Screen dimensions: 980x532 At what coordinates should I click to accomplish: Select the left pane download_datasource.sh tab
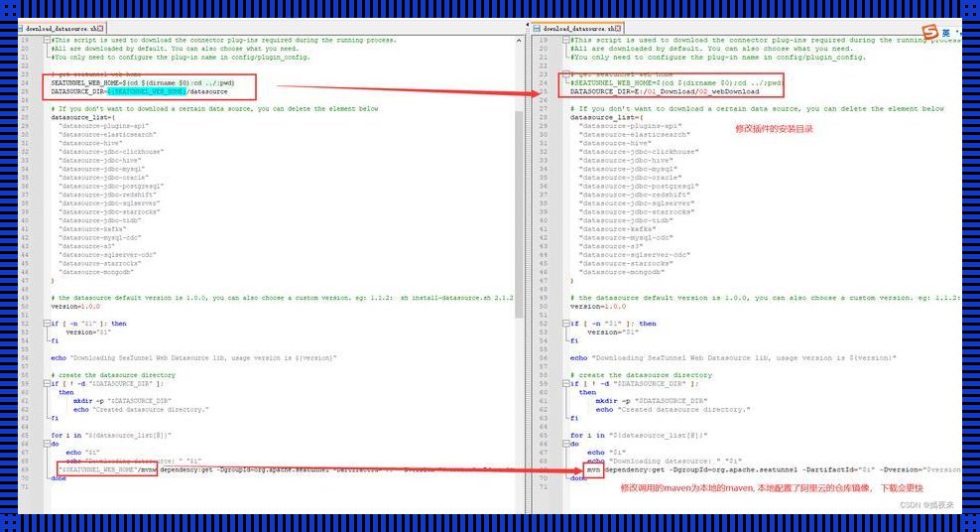61,28
